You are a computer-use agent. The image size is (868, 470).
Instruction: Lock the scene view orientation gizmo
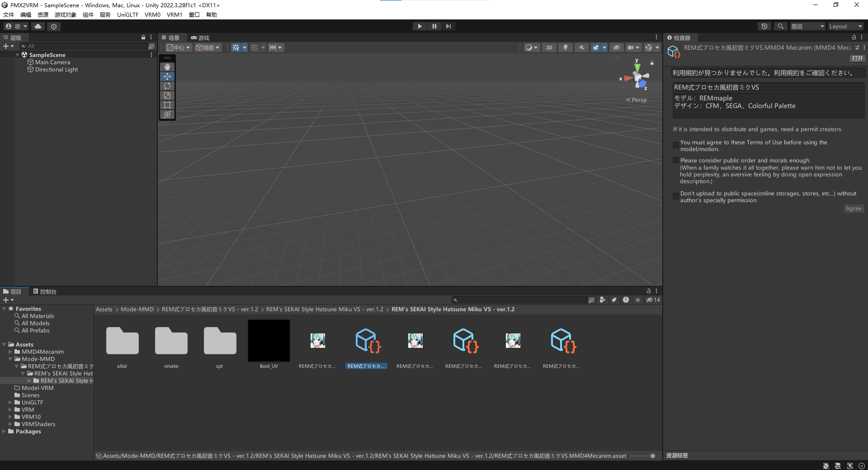click(652, 63)
